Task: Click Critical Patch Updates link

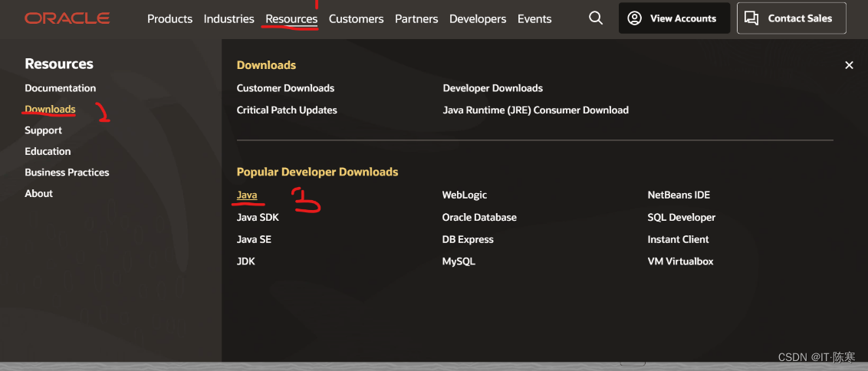Action: (x=287, y=110)
